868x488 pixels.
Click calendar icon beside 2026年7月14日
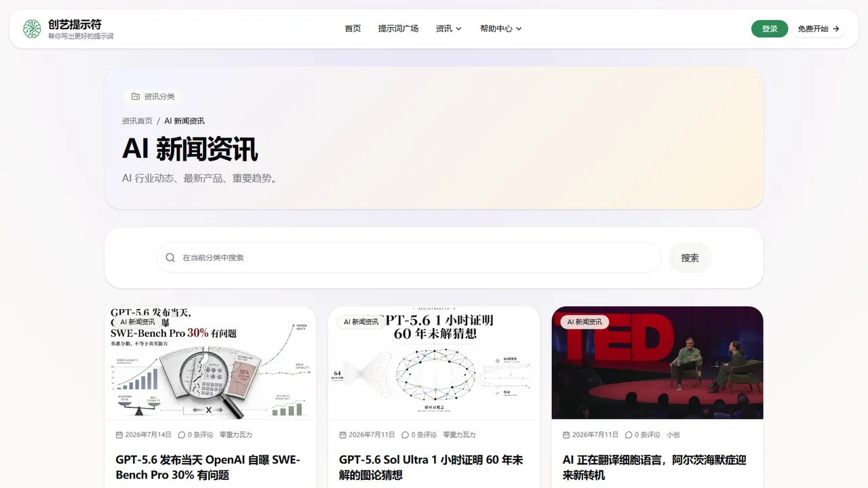coord(119,434)
